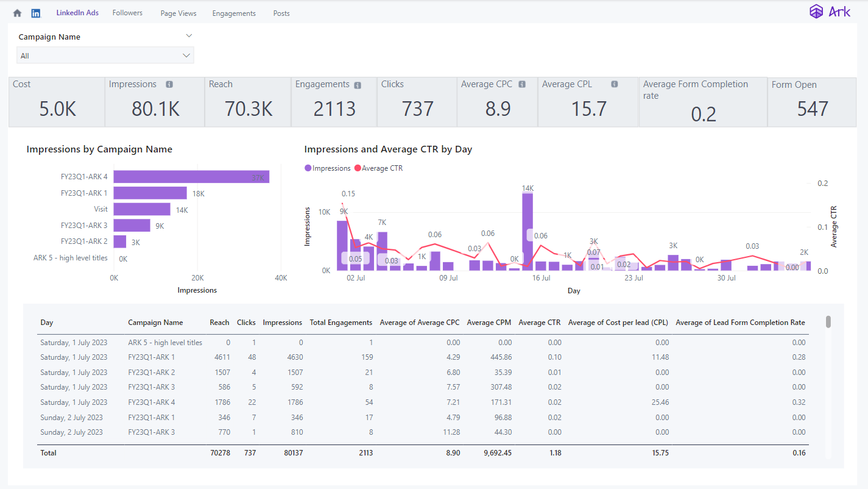Viewport: 868px width, 489px height.
Task: Select the Engagements tab
Action: pyautogui.click(x=234, y=13)
